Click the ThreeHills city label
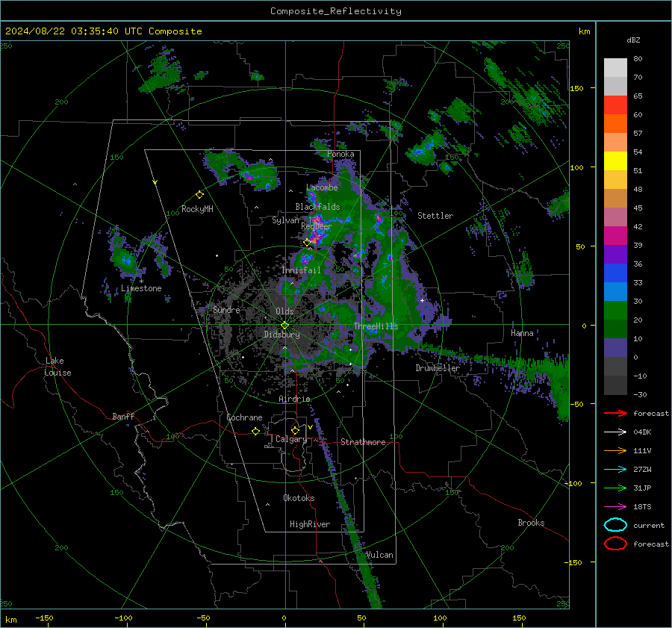The width and height of the screenshot is (672, 628). pos(376,326)
